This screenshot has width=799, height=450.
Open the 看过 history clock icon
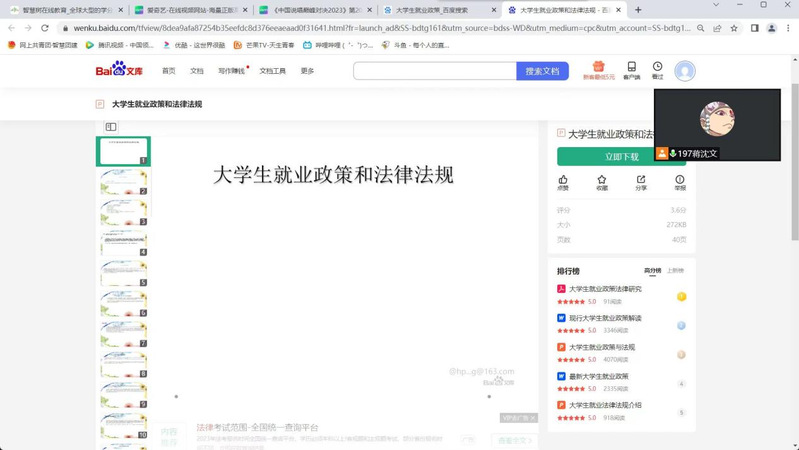[x=657, y=68]
